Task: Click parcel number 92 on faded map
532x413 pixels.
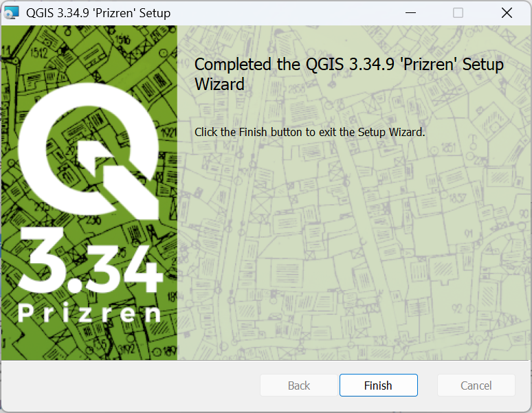Action: pyautogui.click(x=456, y=309)
